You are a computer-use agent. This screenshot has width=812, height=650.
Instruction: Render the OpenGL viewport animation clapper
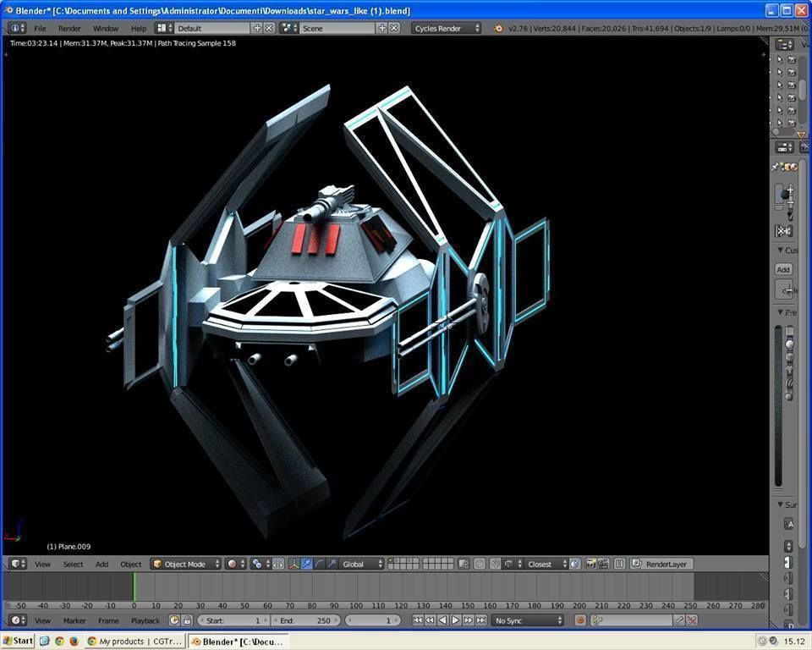(603, 564)
